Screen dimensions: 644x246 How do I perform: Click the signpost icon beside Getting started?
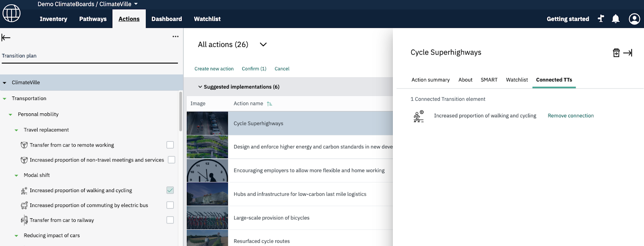pos(601,18)
